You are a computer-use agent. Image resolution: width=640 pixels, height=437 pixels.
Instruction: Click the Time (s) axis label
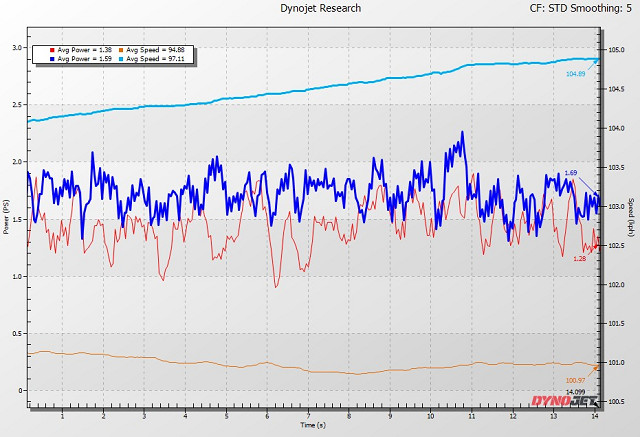(312, 425)
